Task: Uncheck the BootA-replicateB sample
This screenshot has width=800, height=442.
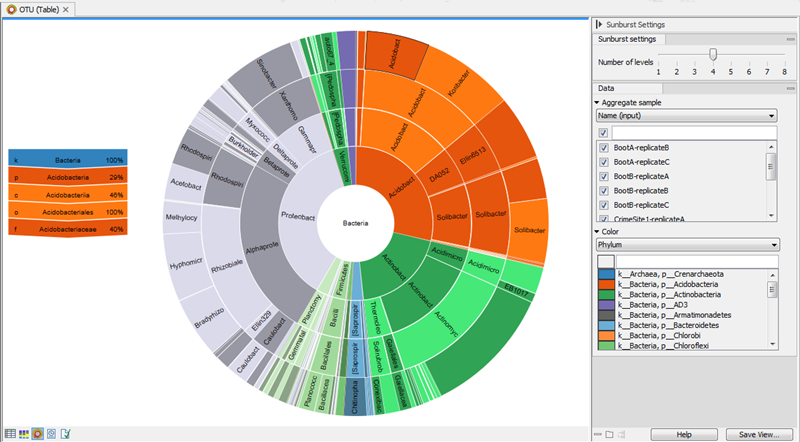Action: 603,148
